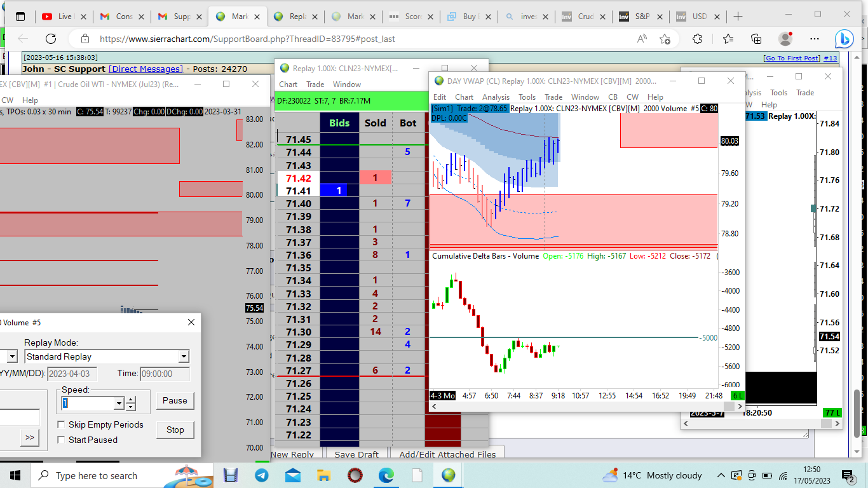868x488 pixels.
Task: Open the Help menu in DAY VWAP window
Action: click(655, 97)
